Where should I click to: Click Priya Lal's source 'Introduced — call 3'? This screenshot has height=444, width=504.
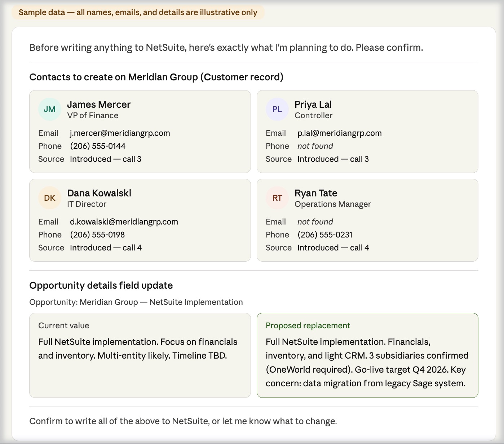click(333, 159)
